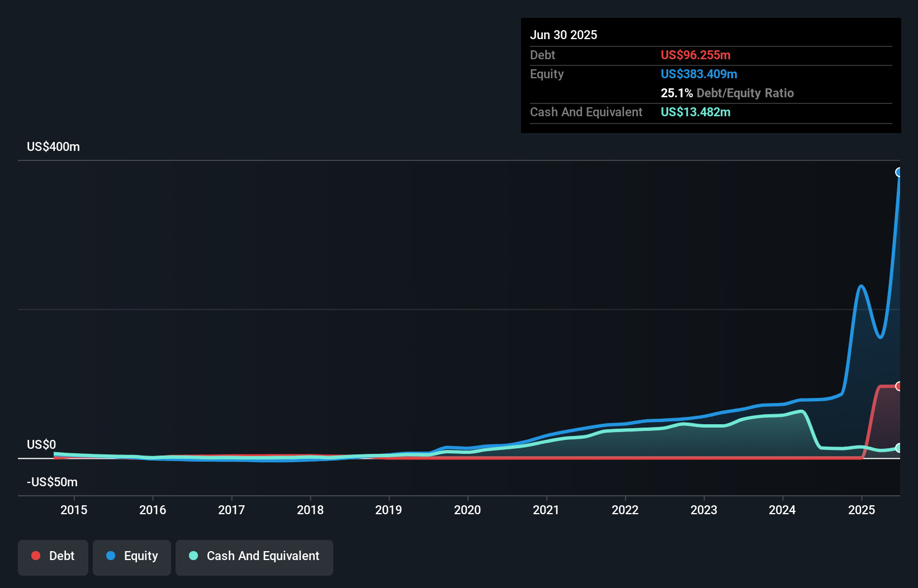Select the blue equity endpoint marker on the chart

pos(899,173)
